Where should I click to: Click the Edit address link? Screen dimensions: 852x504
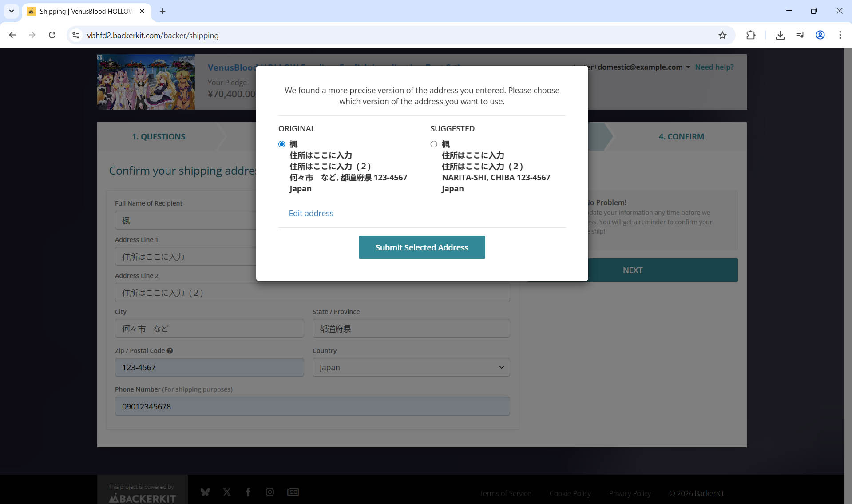[x=311, y=214]
